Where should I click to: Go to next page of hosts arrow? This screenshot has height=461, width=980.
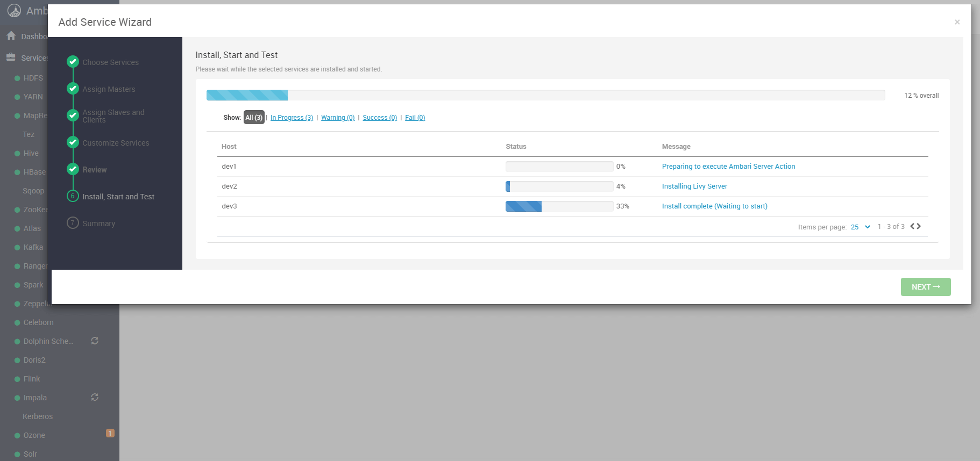click(919, 226)
